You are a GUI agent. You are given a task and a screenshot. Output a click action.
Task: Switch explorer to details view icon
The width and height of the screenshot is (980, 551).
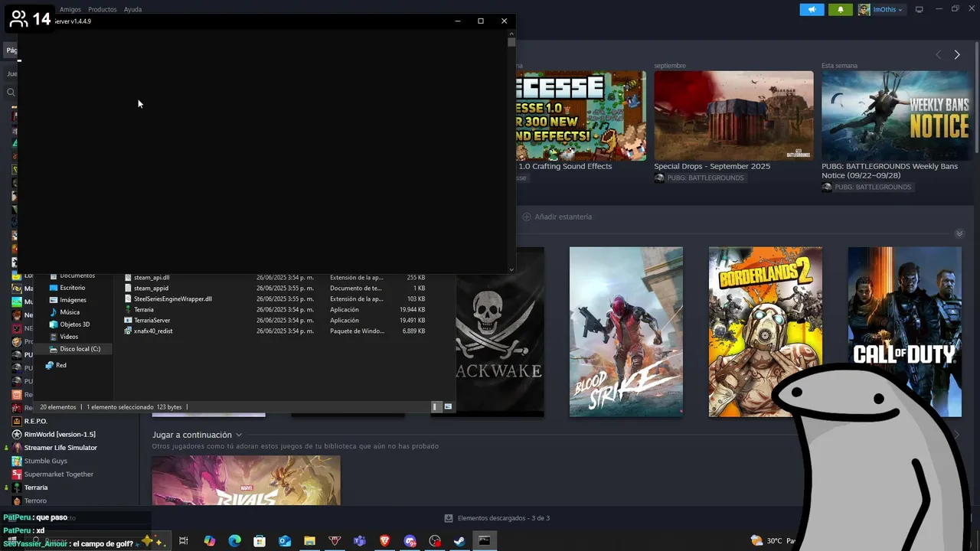coord(436,407)
